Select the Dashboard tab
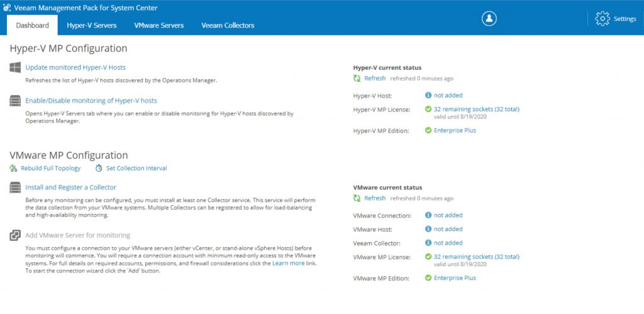The width and height of the screenshot is (644, 314). click(x=33, y=25)
